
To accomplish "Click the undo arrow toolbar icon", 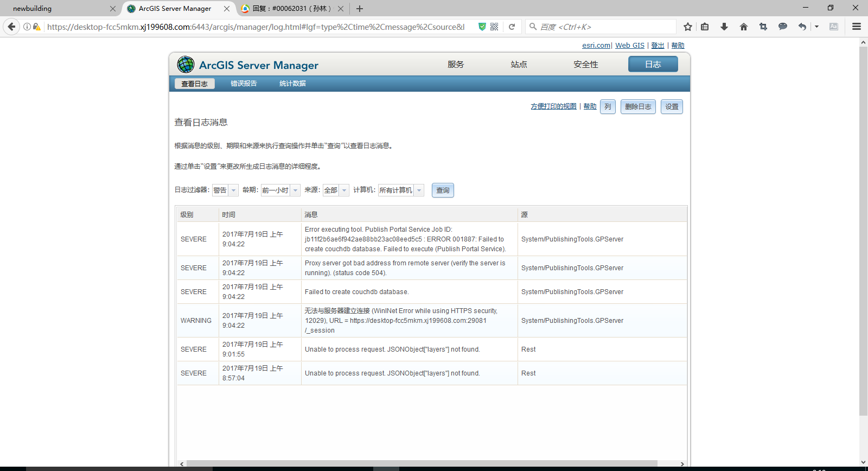I will pyautogui.click(x=802, y=27).
